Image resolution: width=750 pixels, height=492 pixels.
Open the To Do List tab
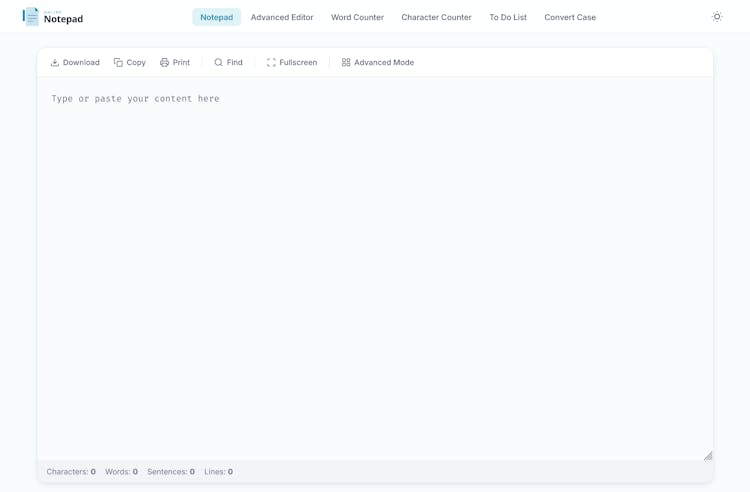[x=508, y=17]
